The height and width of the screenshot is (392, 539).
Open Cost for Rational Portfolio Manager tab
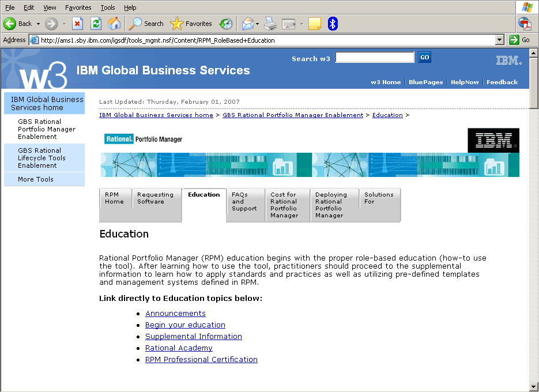point(288,205)
